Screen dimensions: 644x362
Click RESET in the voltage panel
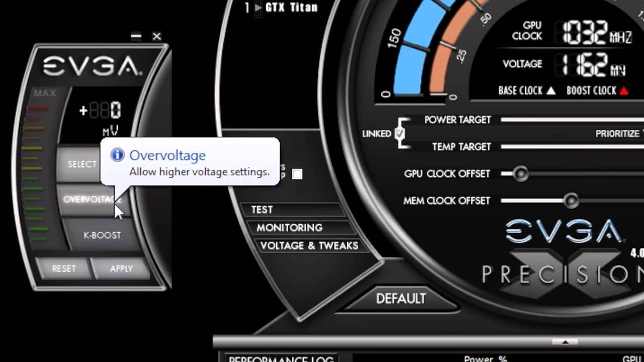point(64,268)
